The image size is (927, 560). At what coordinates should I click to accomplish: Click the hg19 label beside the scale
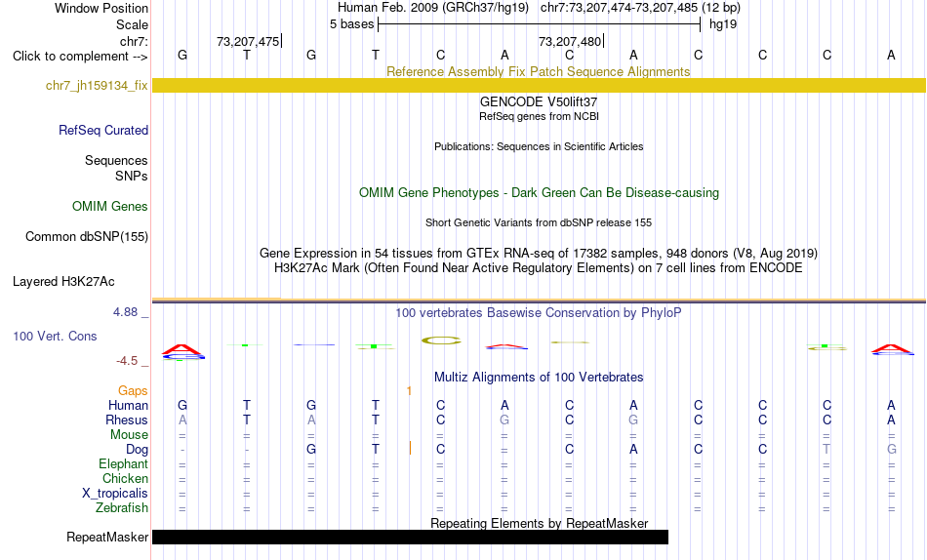pyautogui.click(x=722, y=24)
